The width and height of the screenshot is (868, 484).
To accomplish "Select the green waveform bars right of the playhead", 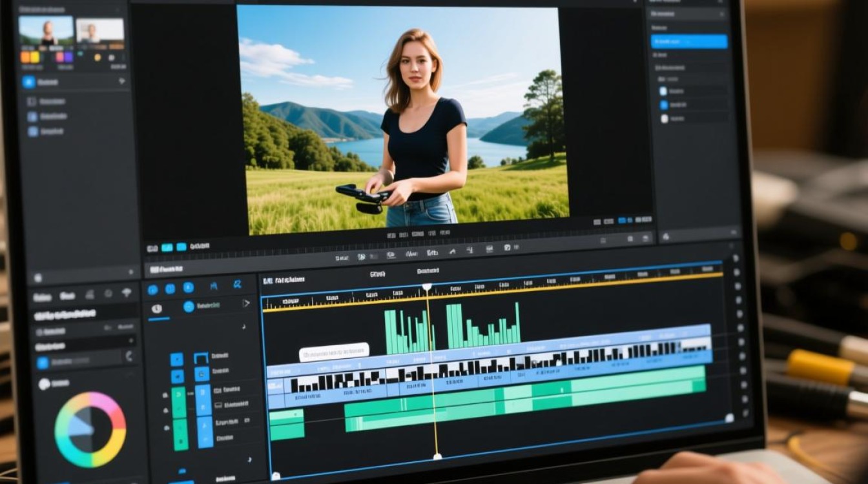I will click(x=483, y=325).
